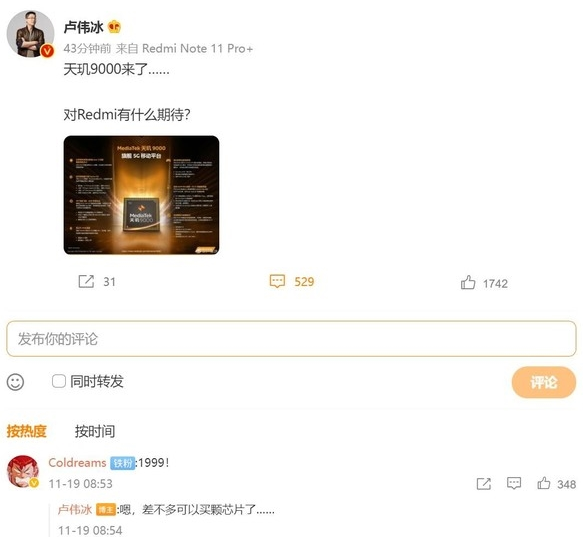The width and height of the screenshot is (583, 537).
Task: Open the emoji picker smiley icon
Action: [x=15, y=382]
